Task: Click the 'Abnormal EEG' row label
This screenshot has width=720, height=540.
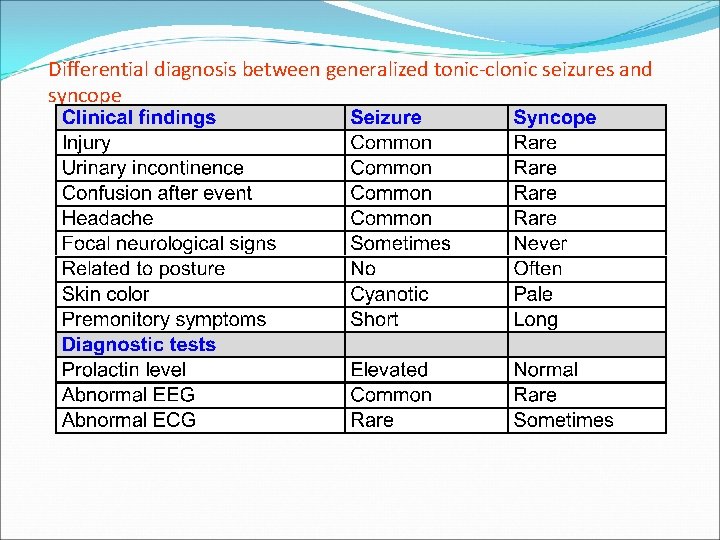Action: coord(128,395)
